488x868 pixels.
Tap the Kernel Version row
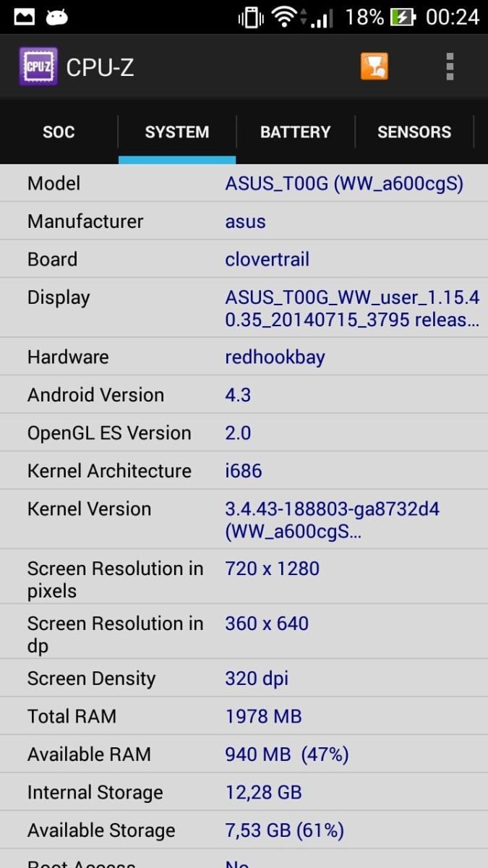coord(244,520)
